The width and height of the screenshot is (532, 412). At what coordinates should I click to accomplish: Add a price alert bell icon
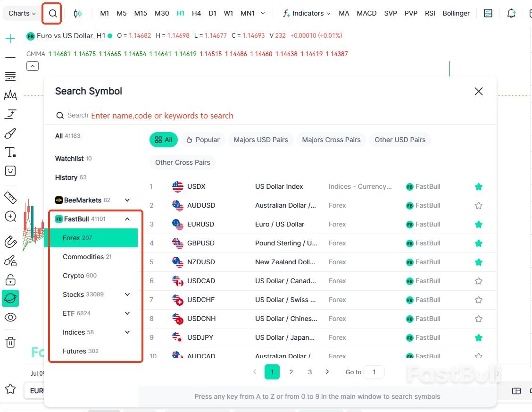pos(511,13)
